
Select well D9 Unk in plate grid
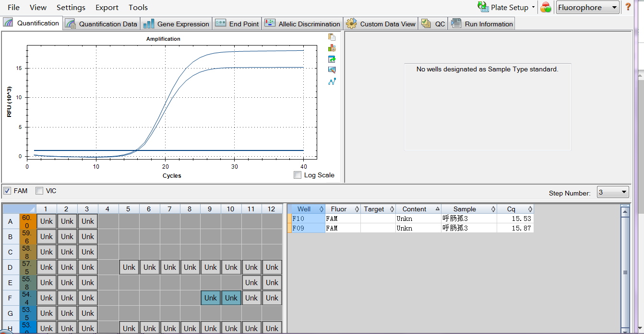point(211,267)
